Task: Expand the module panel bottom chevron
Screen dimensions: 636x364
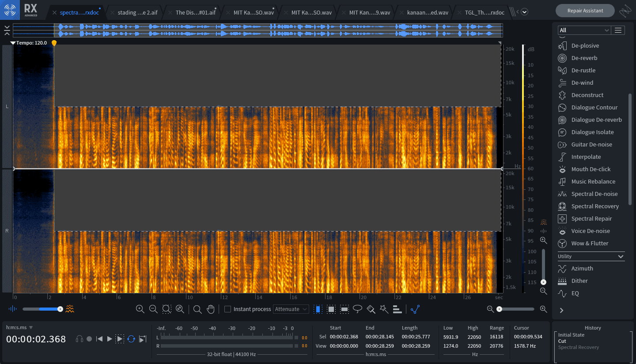Action: coord(562,310)
